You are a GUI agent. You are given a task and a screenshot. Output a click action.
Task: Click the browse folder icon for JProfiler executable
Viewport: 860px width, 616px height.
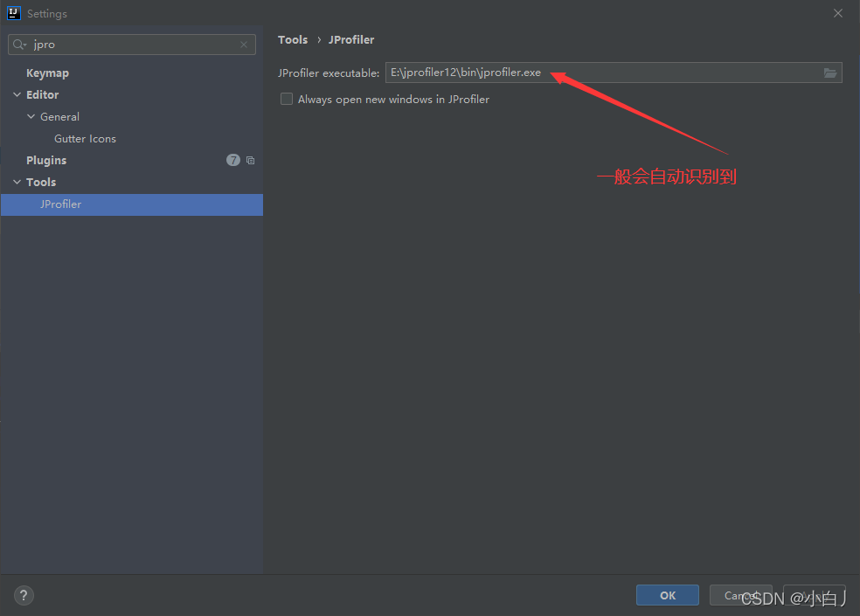coord(829,73)
